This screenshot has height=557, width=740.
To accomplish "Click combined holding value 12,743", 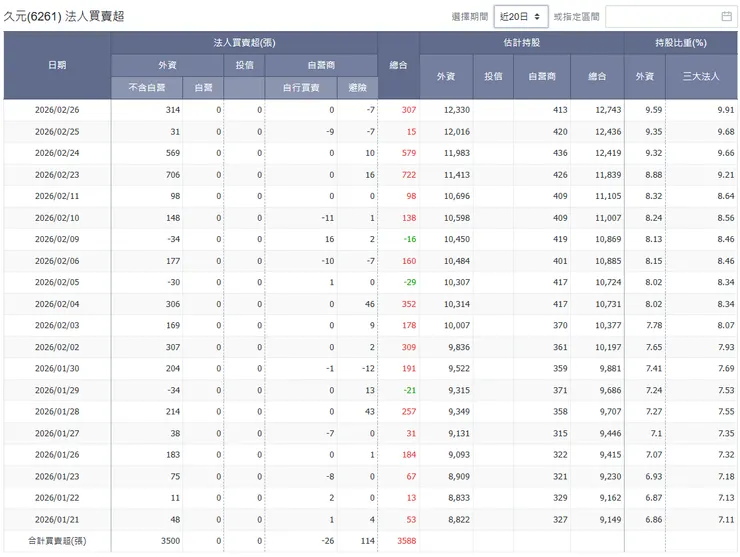I will tap(608, 110).
